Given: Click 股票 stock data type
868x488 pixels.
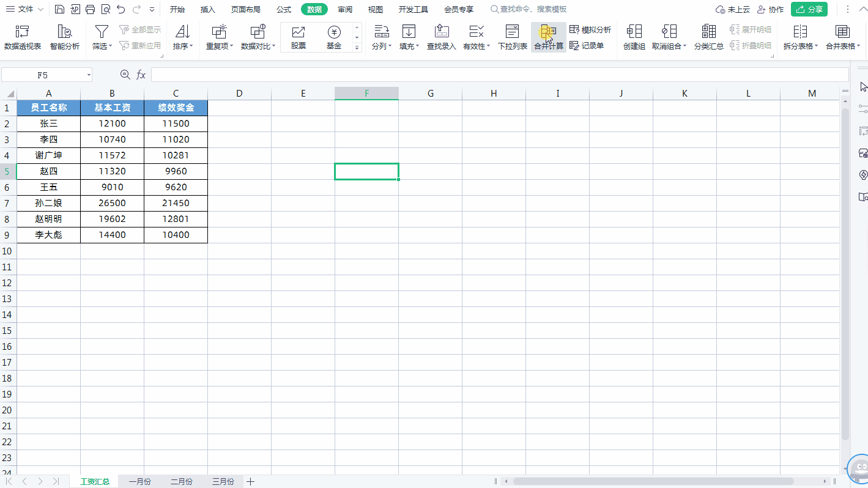Looking at the screenshot, I should point(299,38).
